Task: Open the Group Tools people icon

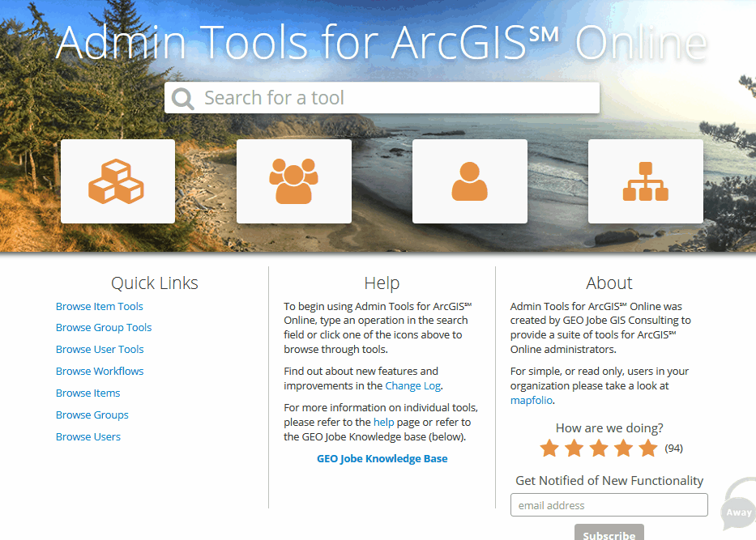Action: click(x=293, y=181)
